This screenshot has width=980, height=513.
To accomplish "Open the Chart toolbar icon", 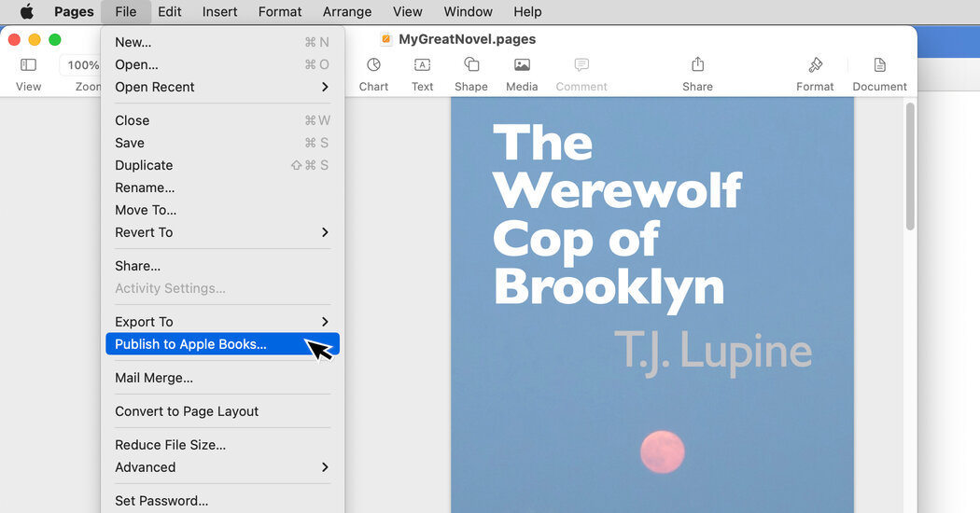I will pyautogui.click(x=373, y=65).
